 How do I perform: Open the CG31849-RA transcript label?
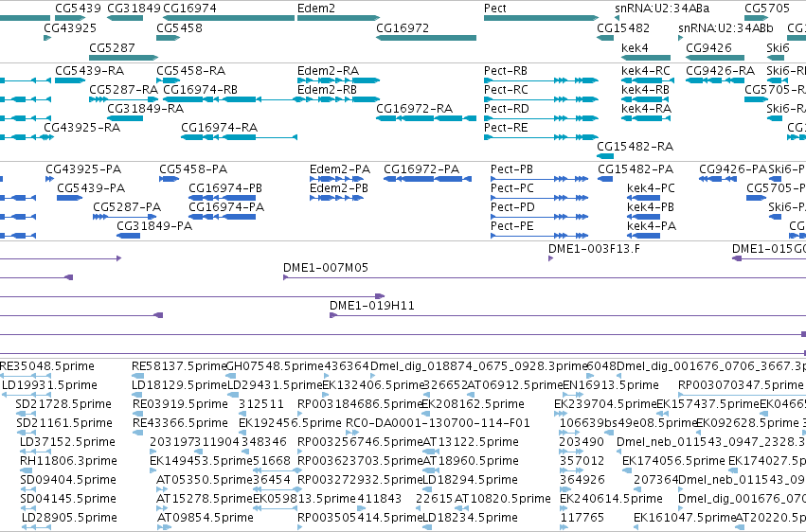pyautogui.click(x=146, y=108)
